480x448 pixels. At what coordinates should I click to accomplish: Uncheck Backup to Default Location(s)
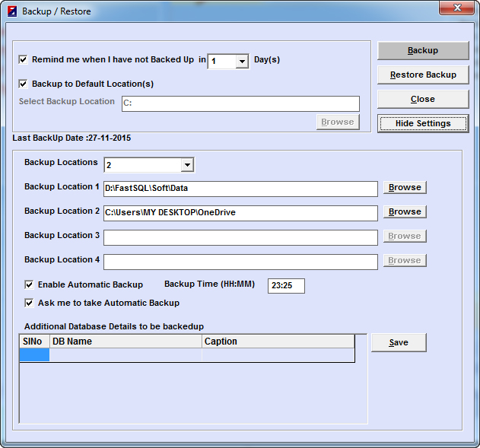point(24,84)
